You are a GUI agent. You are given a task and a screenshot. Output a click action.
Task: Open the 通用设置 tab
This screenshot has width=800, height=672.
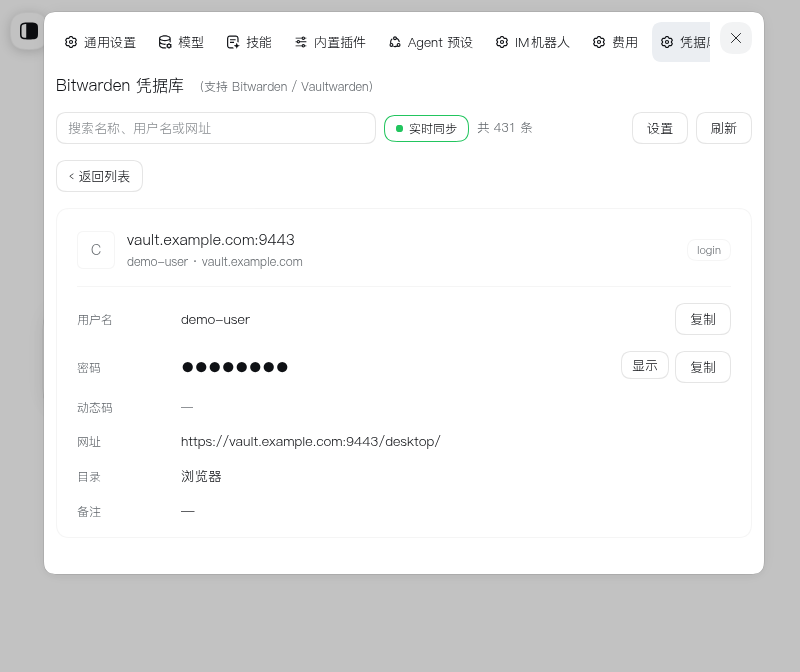[101, 42]
